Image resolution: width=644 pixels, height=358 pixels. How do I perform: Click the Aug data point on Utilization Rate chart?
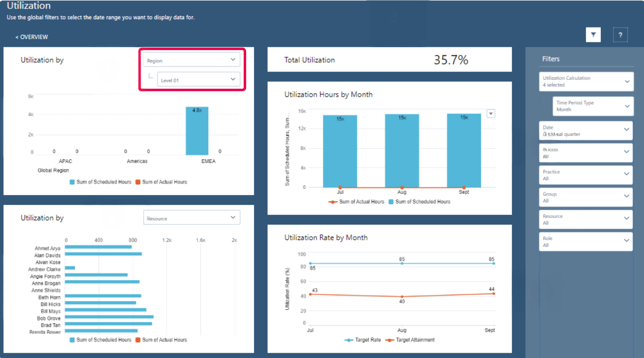tap(402, 296)
